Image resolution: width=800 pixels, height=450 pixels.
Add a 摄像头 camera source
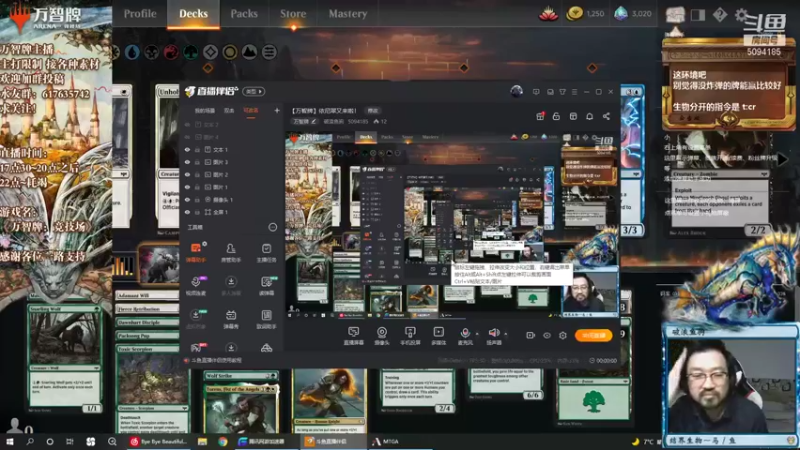tap(382, 336)
